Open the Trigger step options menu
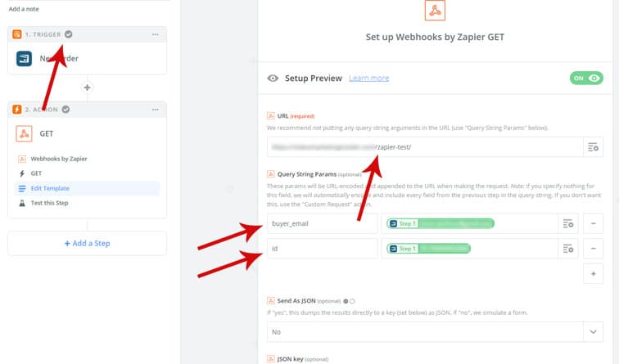 click(x=155, y=34)
